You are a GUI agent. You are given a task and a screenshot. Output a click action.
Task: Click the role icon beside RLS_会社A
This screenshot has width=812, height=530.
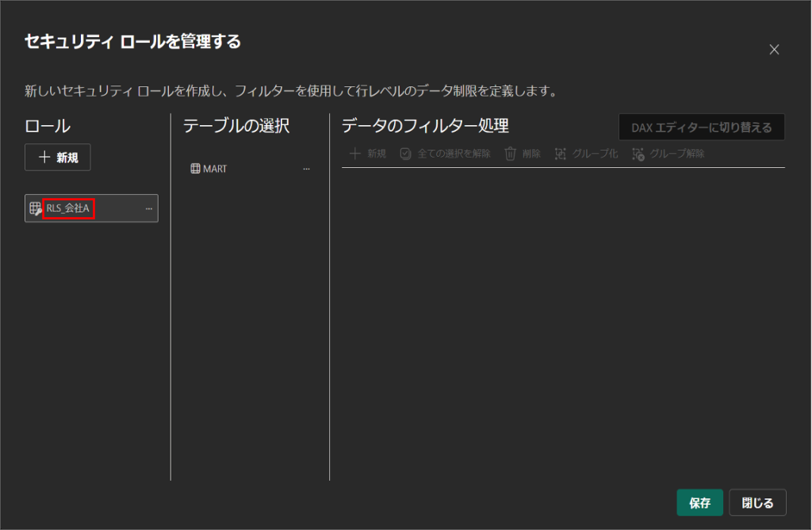[x=35, y=208]
